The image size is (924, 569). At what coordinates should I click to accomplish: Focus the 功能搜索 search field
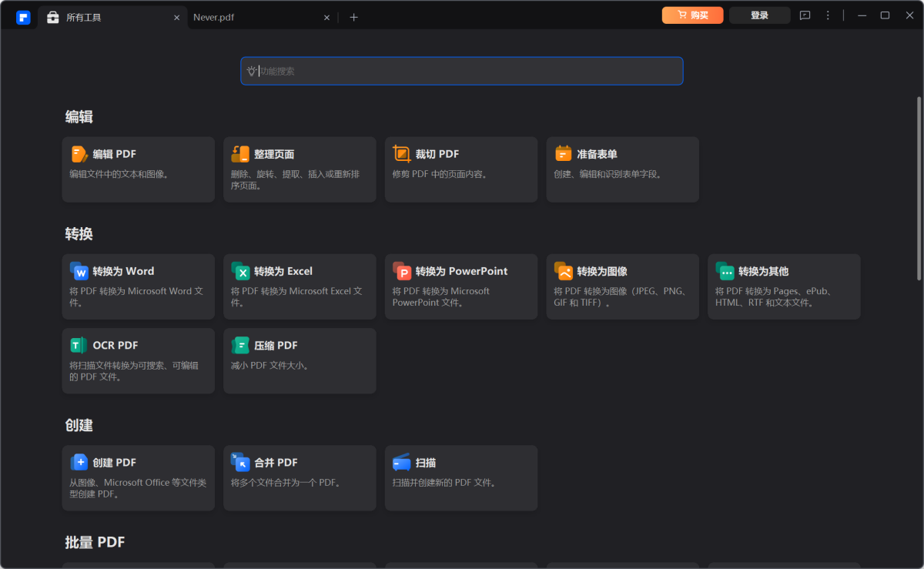[462, 71]
